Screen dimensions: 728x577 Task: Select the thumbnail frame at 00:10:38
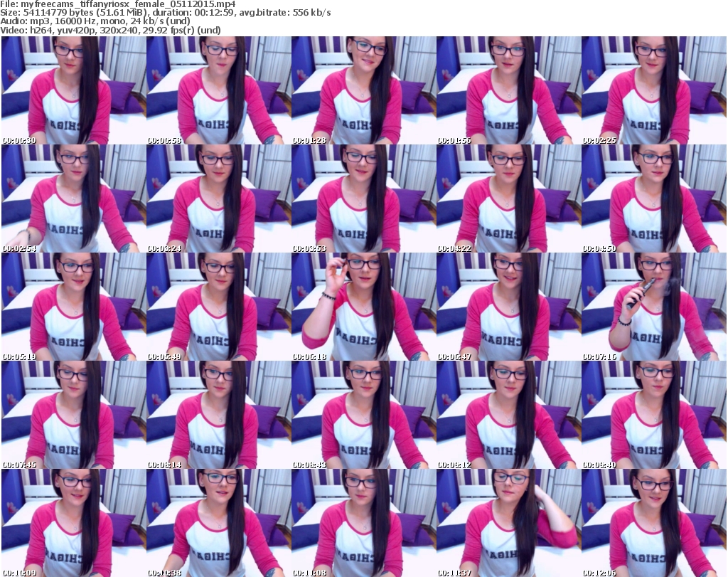(x=219, y=523)
